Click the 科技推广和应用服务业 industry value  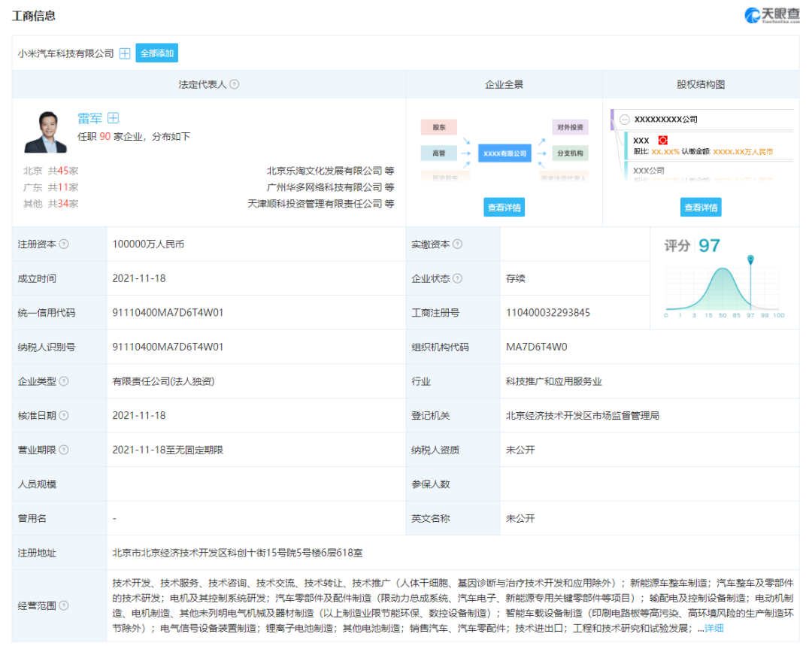(553, 381)
